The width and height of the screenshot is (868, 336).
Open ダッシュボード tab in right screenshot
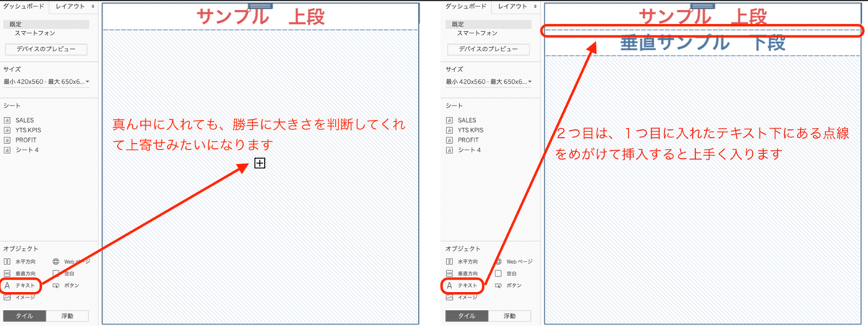467,6
